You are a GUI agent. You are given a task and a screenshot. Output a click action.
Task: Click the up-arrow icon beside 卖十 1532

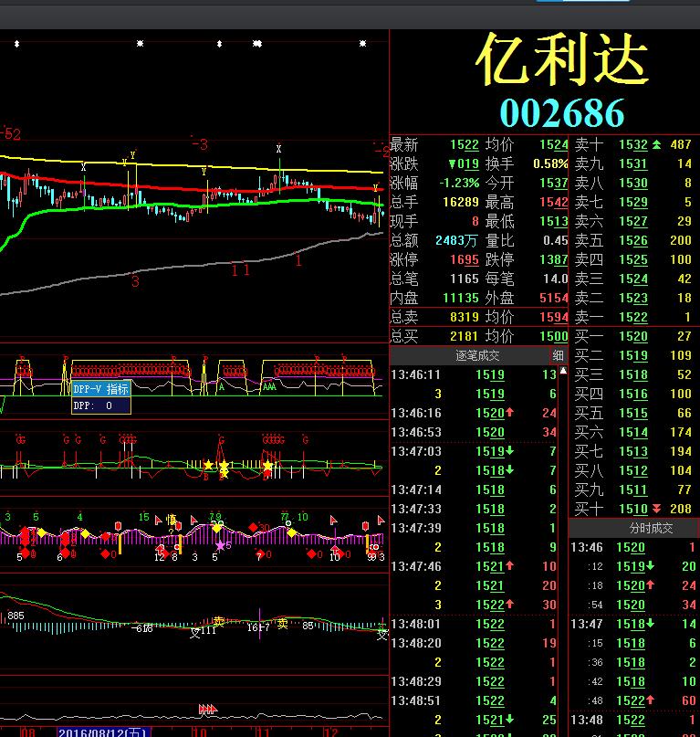pos(656,145)
